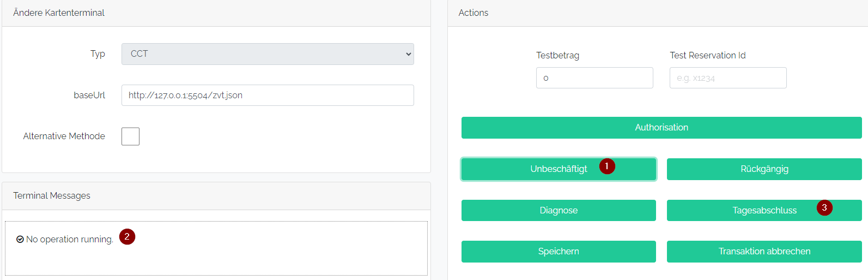
Task: Trigger the Tagesabschluss button
Action: [764, 210]
